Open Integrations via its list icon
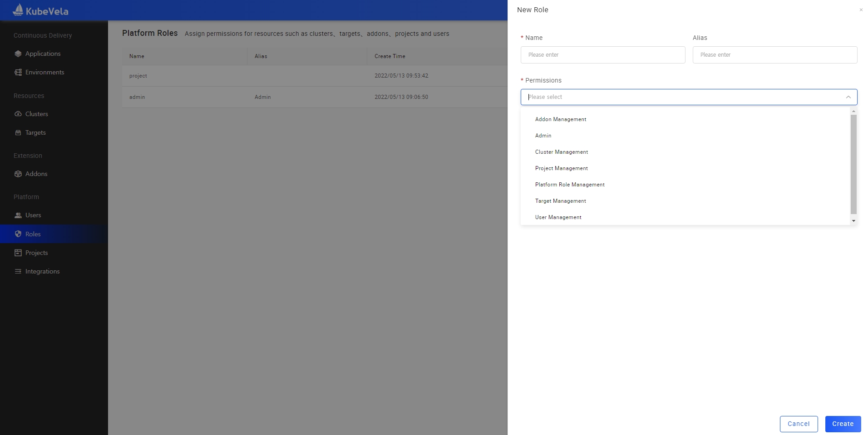This screenshot has height=435, width=868. (x=18, y=271)
